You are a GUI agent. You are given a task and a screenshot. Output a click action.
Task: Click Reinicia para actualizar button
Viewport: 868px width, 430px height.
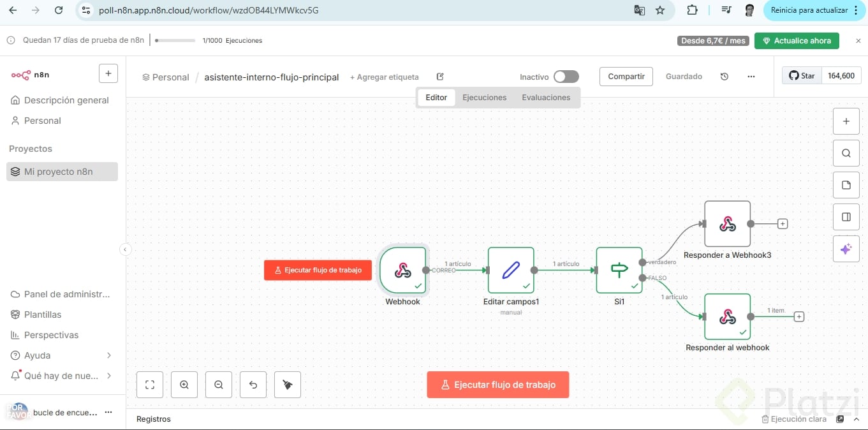coord(809,10)
